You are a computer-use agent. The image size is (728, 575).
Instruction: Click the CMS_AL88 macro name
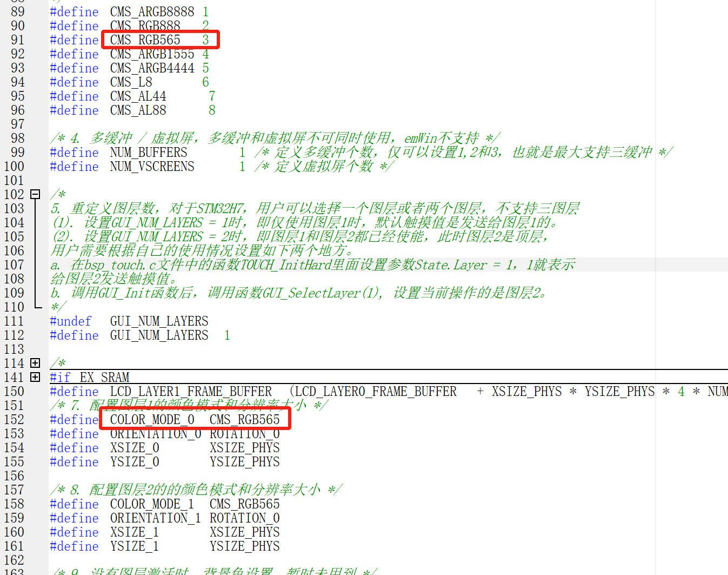pyautogui.click(x=138, y=110)
